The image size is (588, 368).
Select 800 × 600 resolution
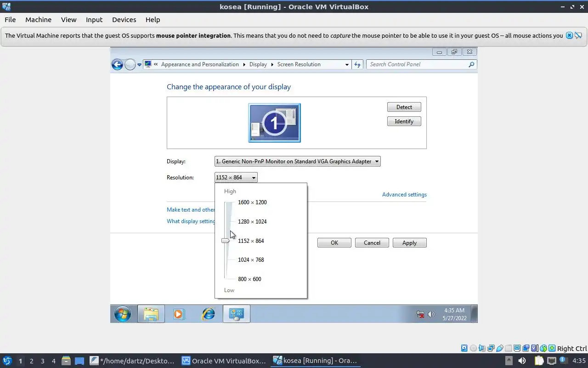click(x=249, y=279)
